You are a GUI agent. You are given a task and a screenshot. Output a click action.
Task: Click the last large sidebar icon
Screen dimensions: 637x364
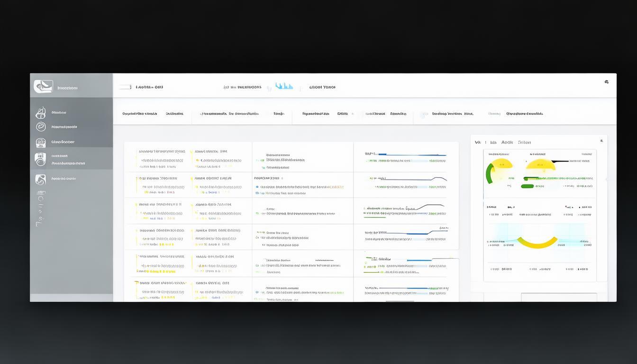pyautogui.click(x=41, y=179)
